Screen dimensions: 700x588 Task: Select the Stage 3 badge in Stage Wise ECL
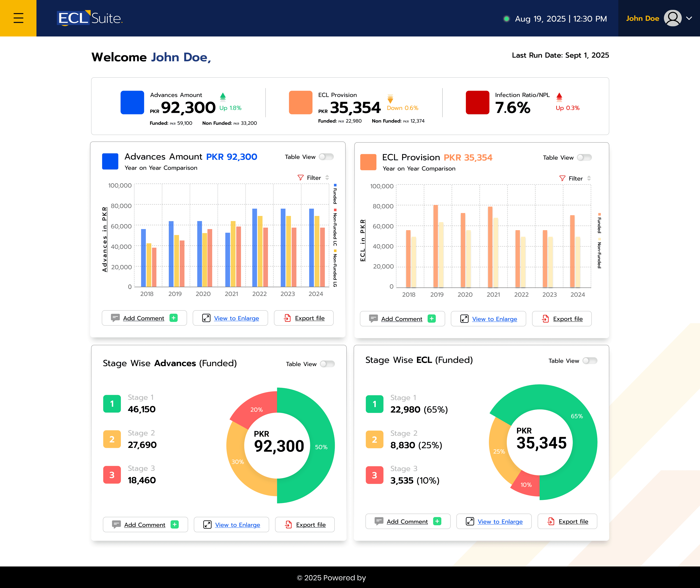(x=374, y=475)
